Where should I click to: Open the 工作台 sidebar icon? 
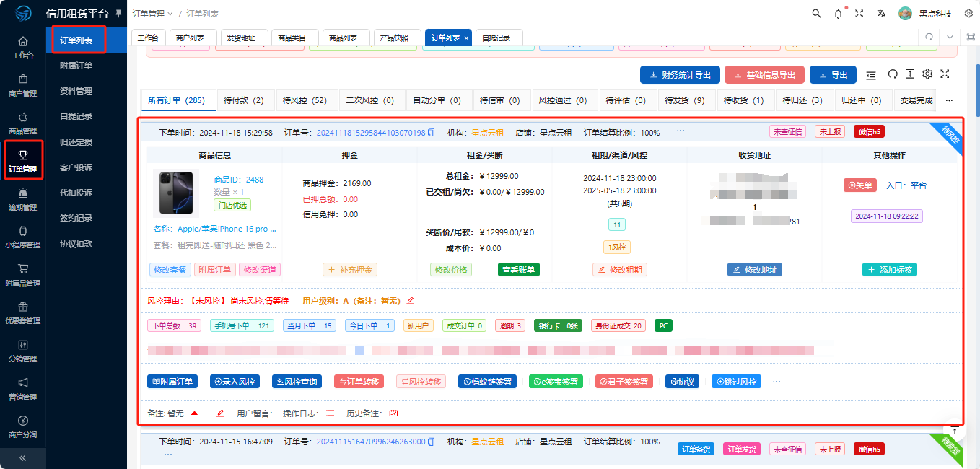pyautogui.click(x=22, y=47)
